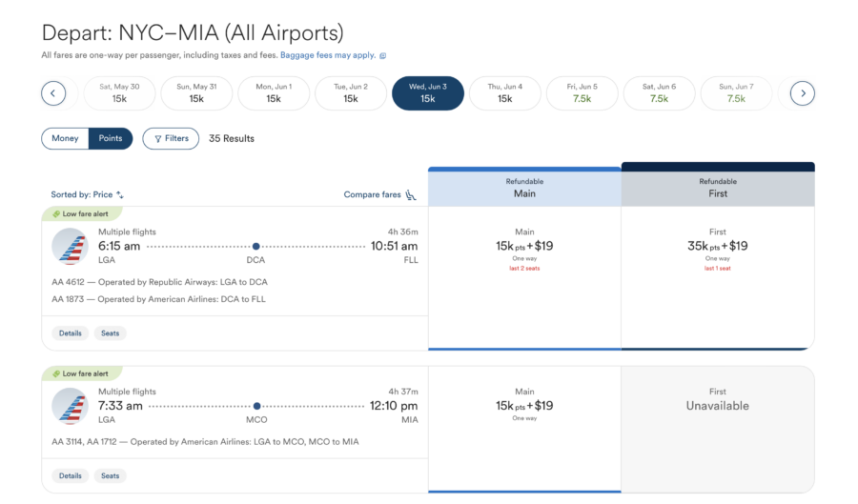Switch fare display to Points

111,139
